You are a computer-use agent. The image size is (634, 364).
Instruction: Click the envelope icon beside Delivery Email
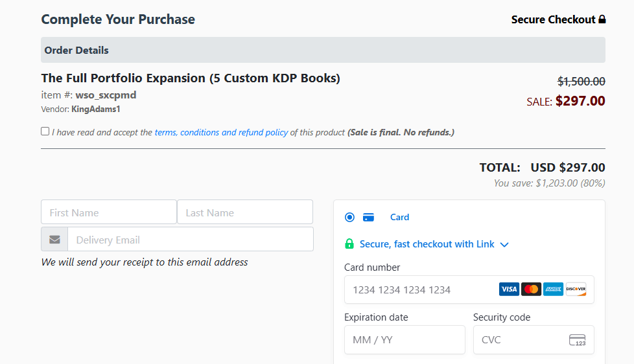click(54, 240)
